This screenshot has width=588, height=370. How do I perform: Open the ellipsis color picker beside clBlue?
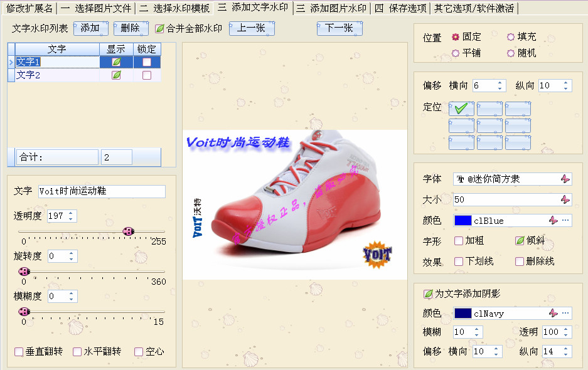point(565,220)
